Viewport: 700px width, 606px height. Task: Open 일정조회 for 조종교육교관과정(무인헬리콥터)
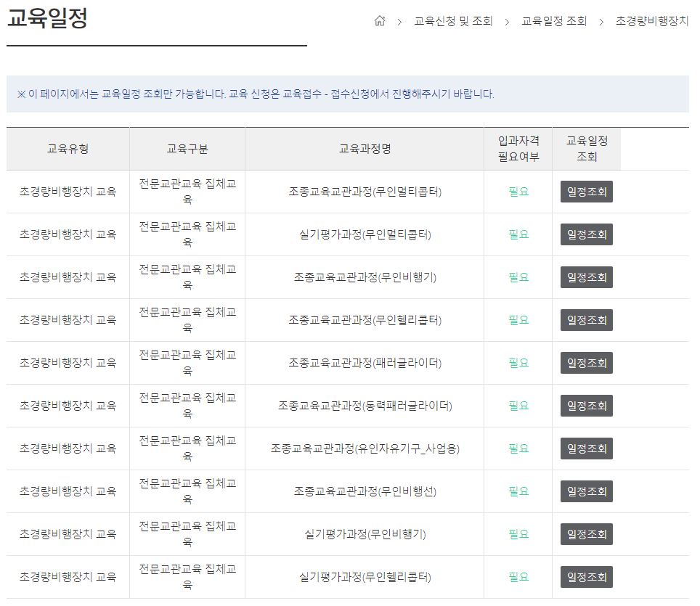(x=587, y=320)
